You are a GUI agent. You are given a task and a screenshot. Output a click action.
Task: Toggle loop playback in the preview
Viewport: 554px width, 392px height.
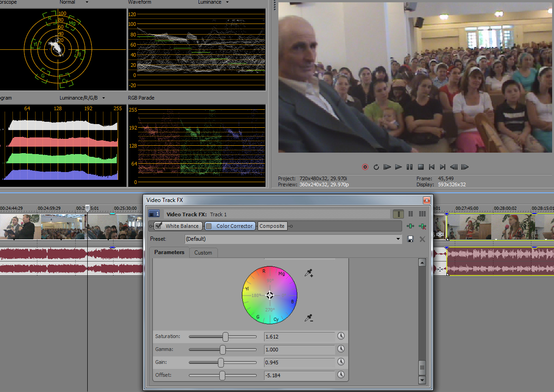[x=376, y=167]
